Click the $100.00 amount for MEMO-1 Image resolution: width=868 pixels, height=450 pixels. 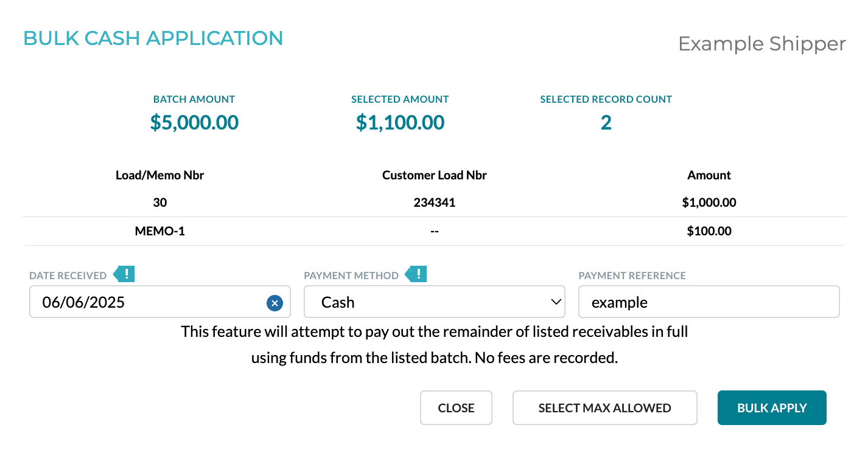709,231
